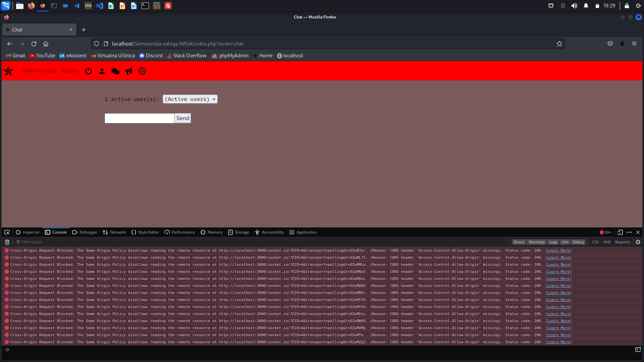
Task: Open devtools console settings gear
Action: (x=638, y=242)
